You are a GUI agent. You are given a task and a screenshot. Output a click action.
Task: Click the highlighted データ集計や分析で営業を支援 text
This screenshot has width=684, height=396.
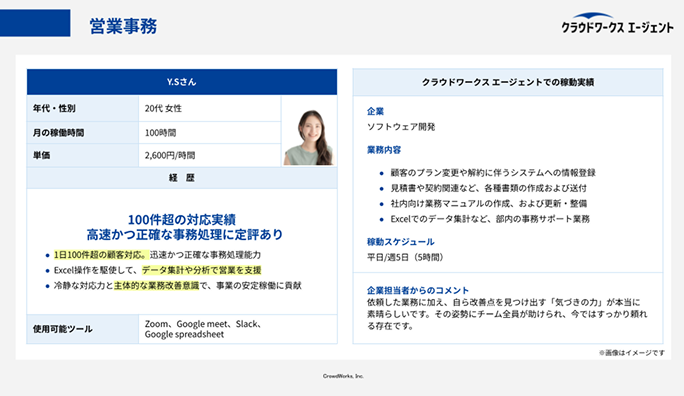point(202,270)
